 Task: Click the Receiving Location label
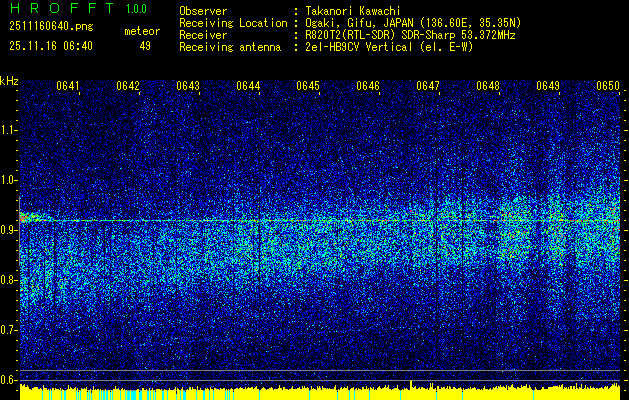(233, 23)
